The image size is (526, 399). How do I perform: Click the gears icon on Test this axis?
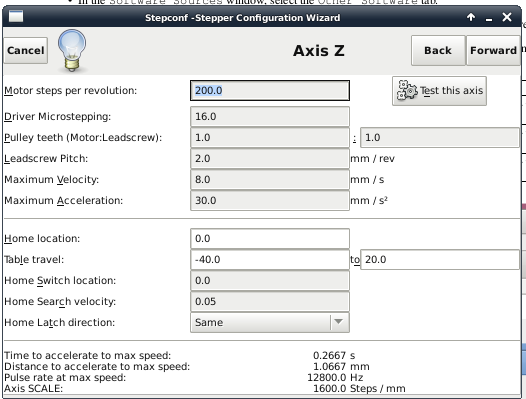tap(407, 90)
